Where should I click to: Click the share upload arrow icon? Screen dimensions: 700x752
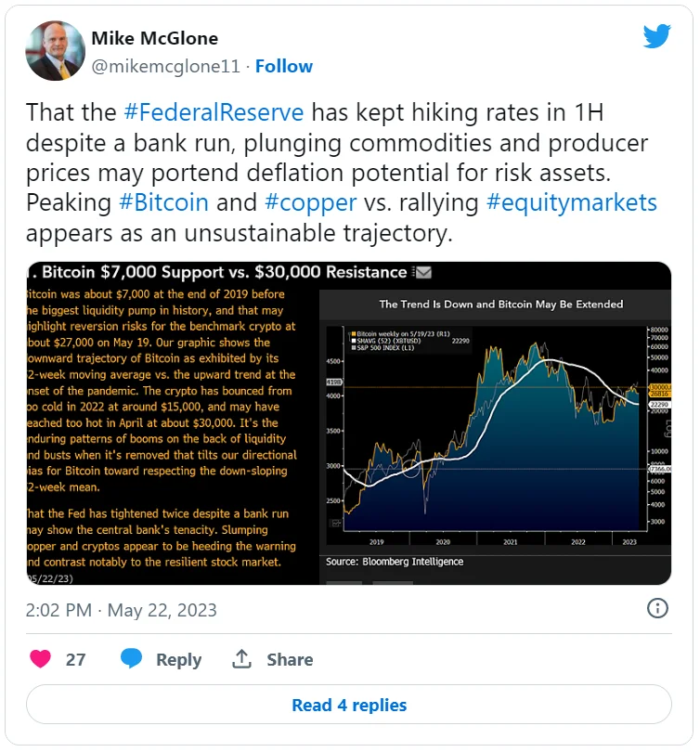(x=242, y=659)
